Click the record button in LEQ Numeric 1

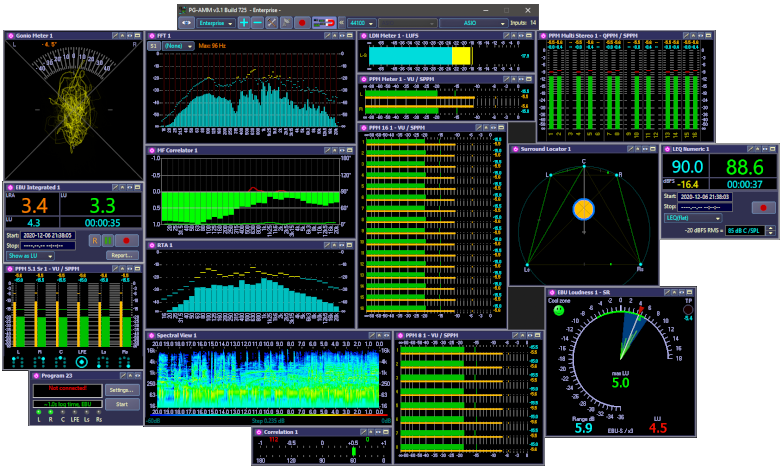[763, 208]
